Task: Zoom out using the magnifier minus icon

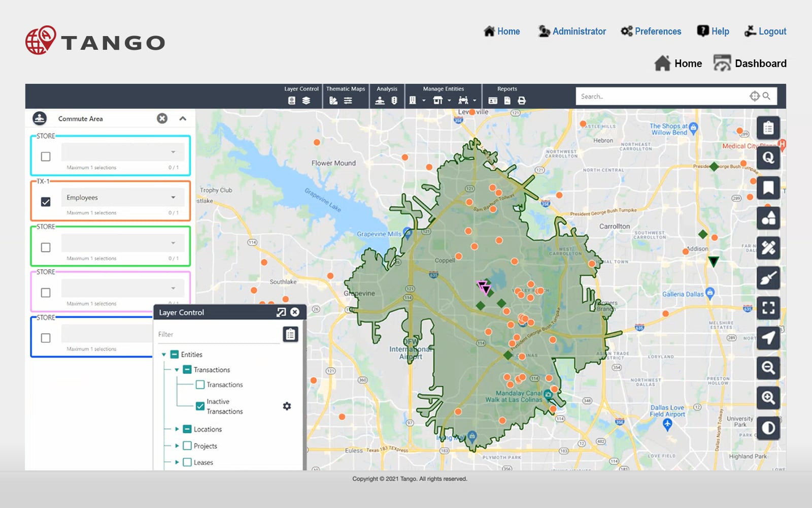Action: click(x=768, y=368)
